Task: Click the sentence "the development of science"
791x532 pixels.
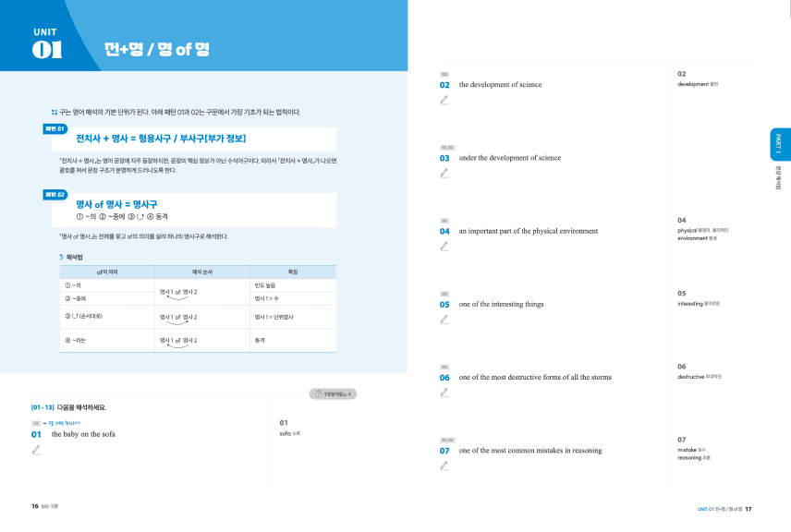Action: point(500,85)
